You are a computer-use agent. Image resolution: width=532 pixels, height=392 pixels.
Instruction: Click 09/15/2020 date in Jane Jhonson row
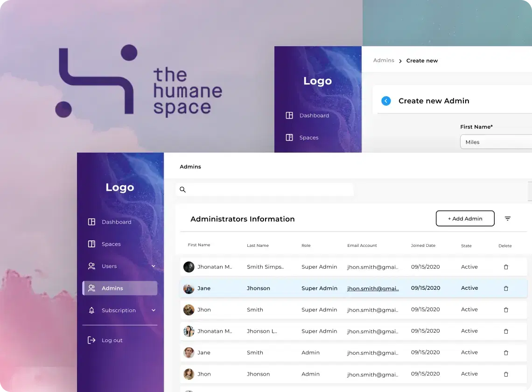pos(426,288)
